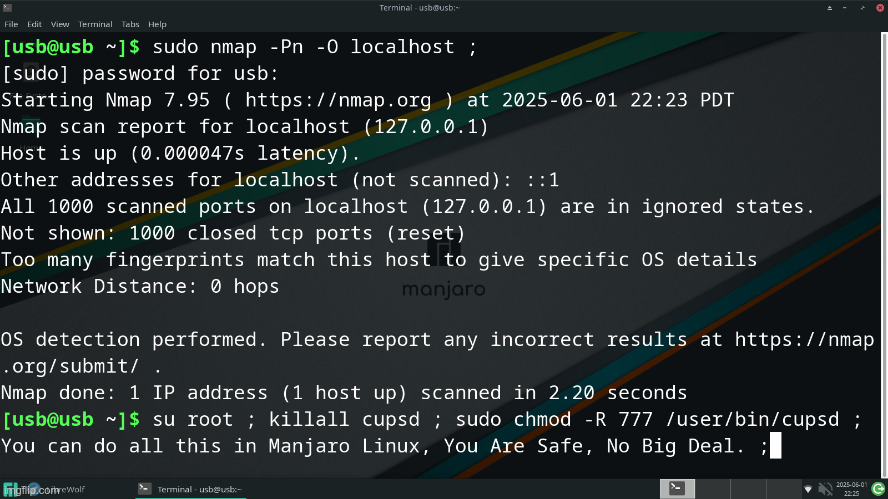Close the terminal with red X button
This screenshot has width=888, height=499.
click(x=880, y=8)
